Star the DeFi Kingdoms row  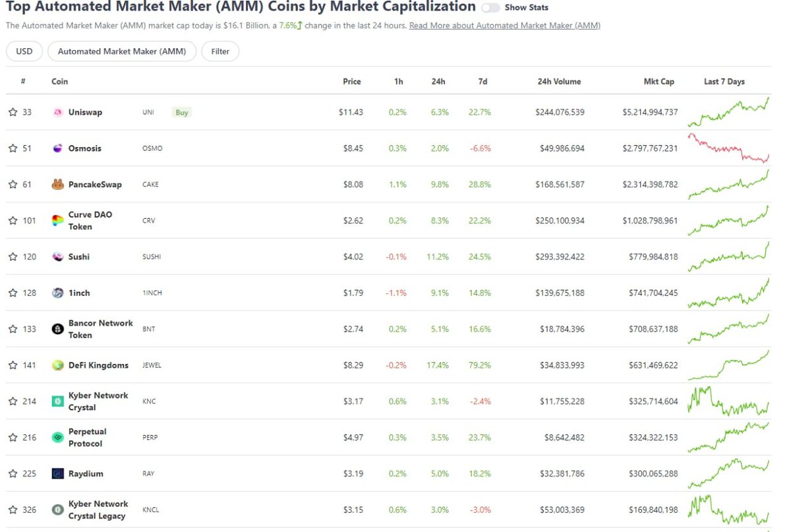[x=13, y=365]
